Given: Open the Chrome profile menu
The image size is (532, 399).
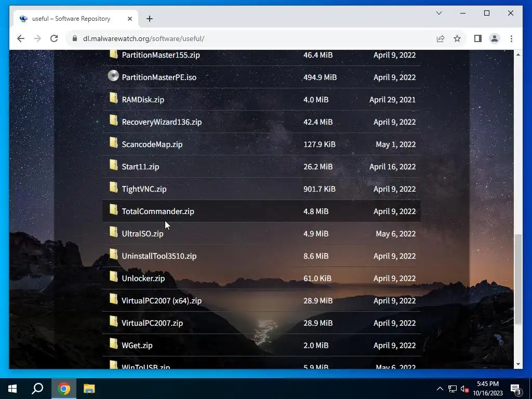Looking at the screenshot, I should click(495, 38).
